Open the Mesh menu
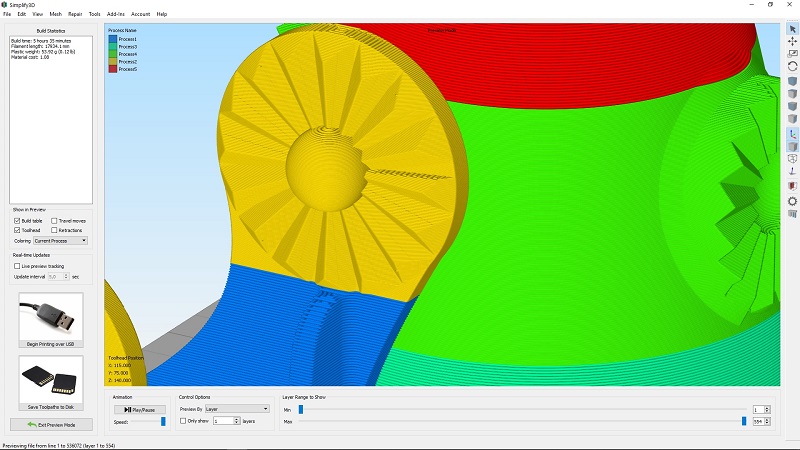 [55, 14]
